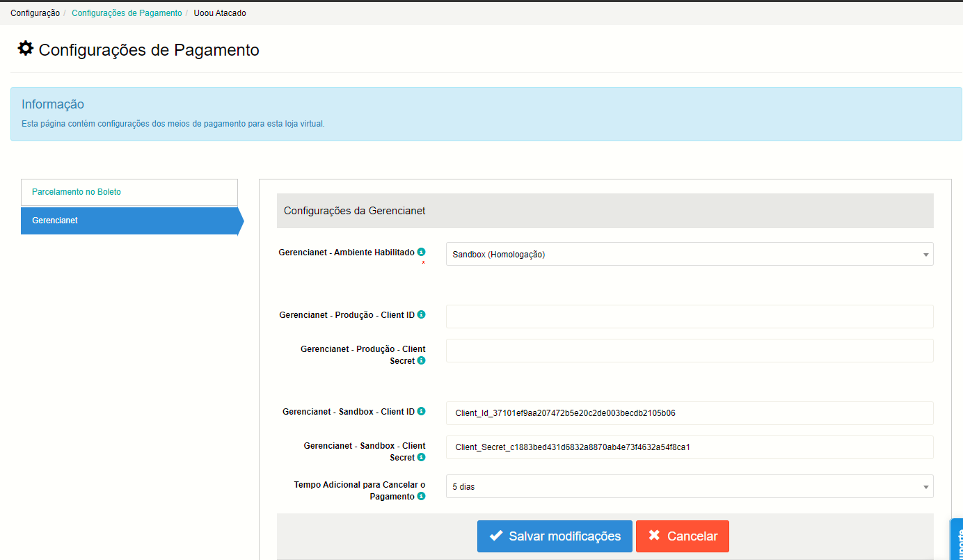Viewport: 963px width, 560px height.
Task: Focus the Produção Client Secret input field
Action: 690,351
